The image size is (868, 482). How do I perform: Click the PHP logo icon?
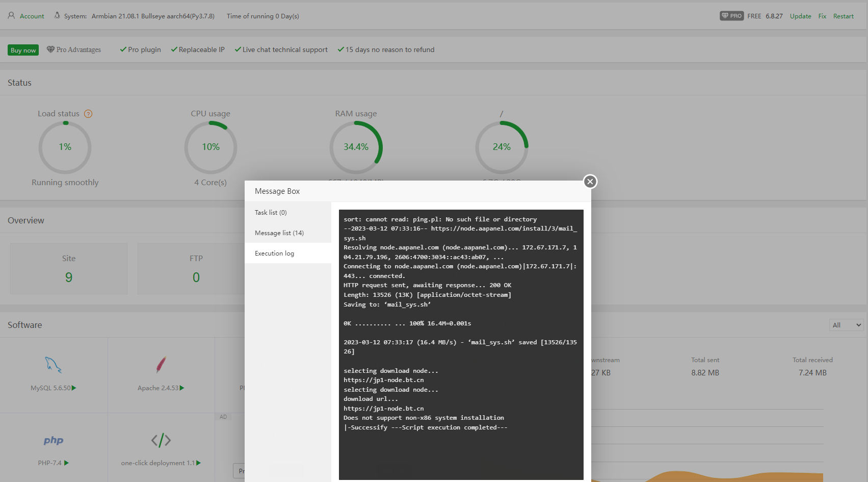click(x=53, y=440)
